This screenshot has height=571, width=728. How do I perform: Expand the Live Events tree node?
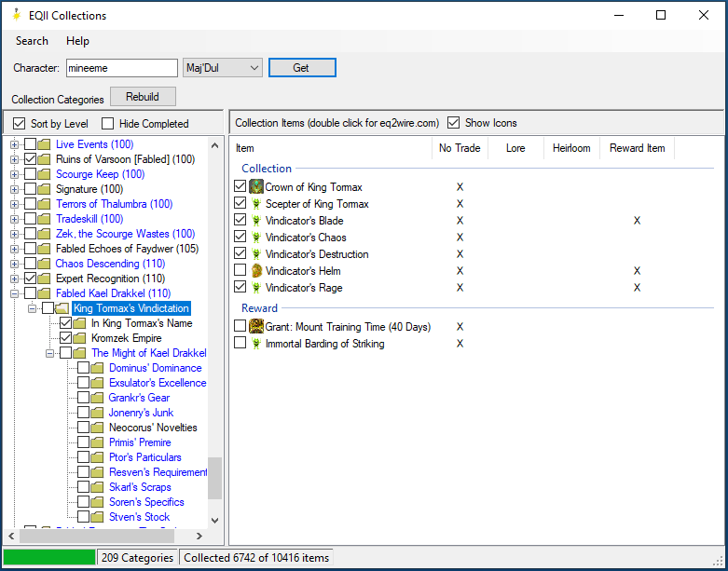pyautogui.click(x=14, y=144)
